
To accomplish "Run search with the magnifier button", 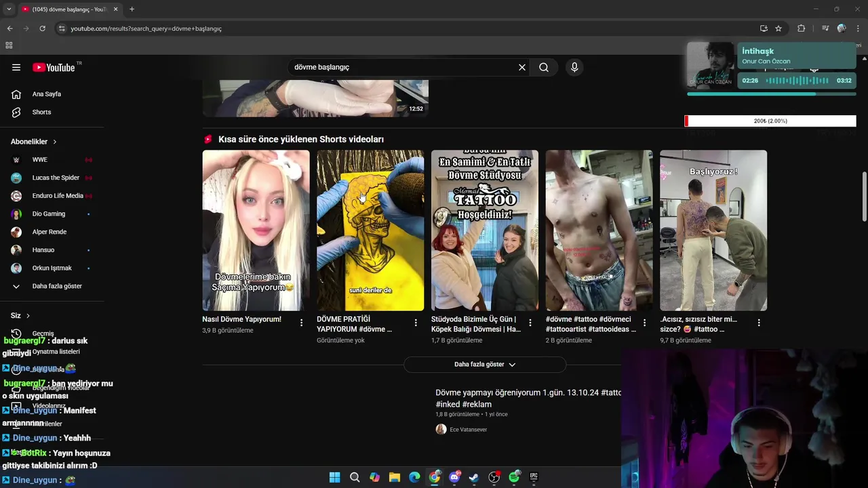I will (x=544, y=67).
